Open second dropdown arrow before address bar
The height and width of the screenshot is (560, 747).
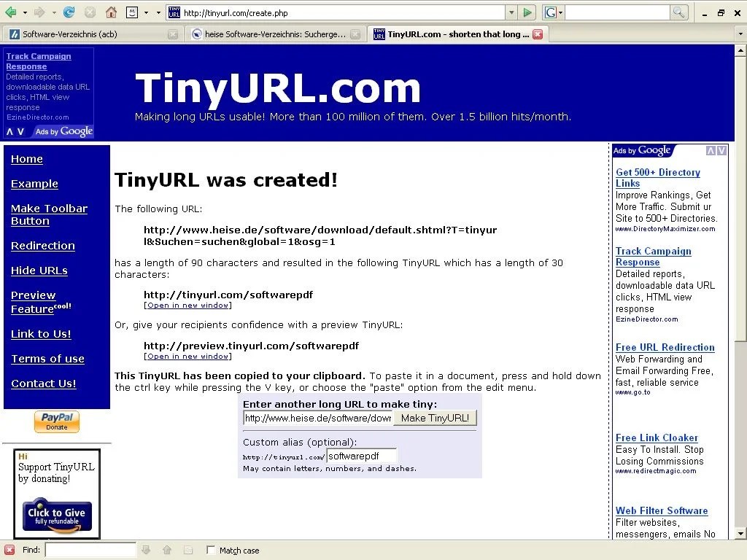158,13
